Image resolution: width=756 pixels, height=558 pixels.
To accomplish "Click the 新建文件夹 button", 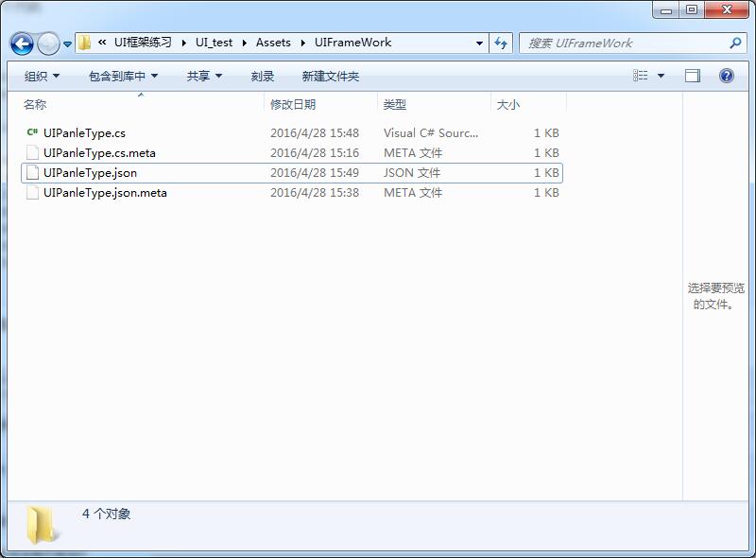I will (330, 76).
